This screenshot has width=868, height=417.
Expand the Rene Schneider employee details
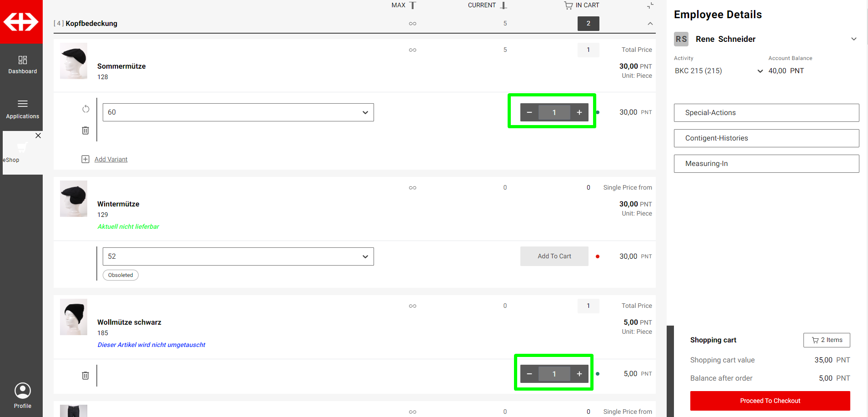coord(853,39)
